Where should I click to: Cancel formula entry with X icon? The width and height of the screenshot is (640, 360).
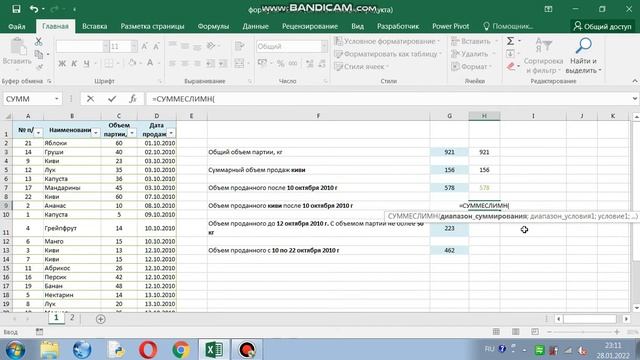[91, 99]
